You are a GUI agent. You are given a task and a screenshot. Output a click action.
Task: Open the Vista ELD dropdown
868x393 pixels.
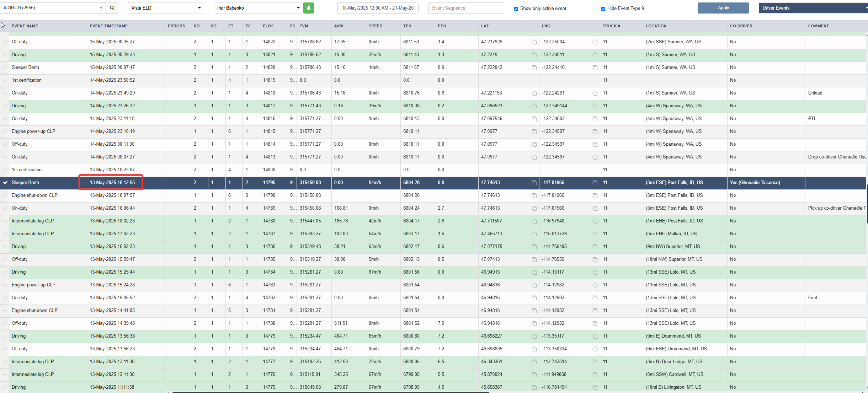166,8
